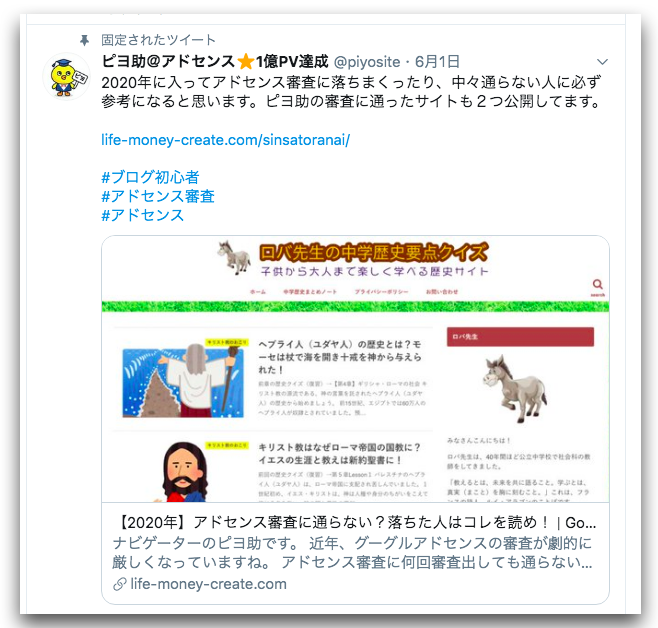This screenshot has height=628, width=658.
Task: Click the link chain icon beside life-money-create.com
Action: tap(120, 584)
